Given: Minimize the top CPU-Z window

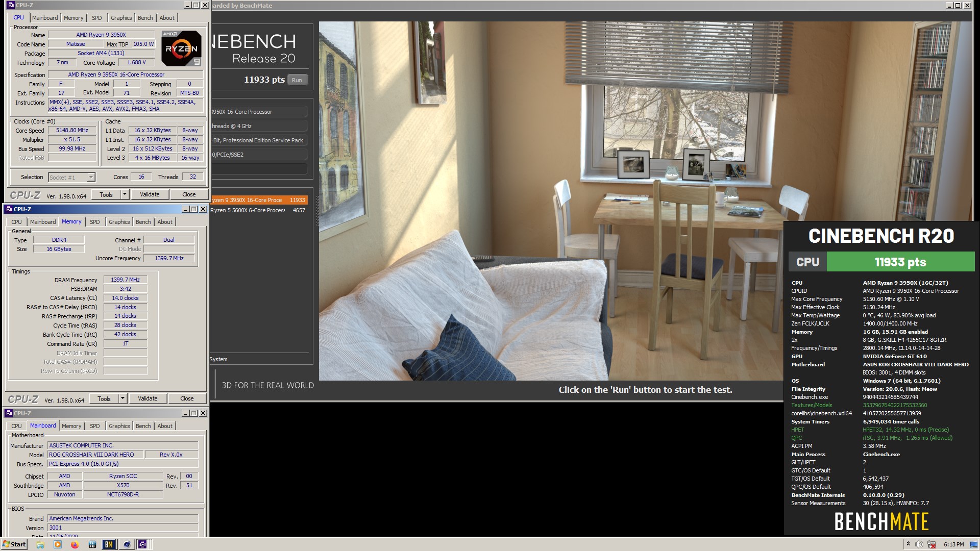Looking at the screenshot, I should (x=186, y=5).
